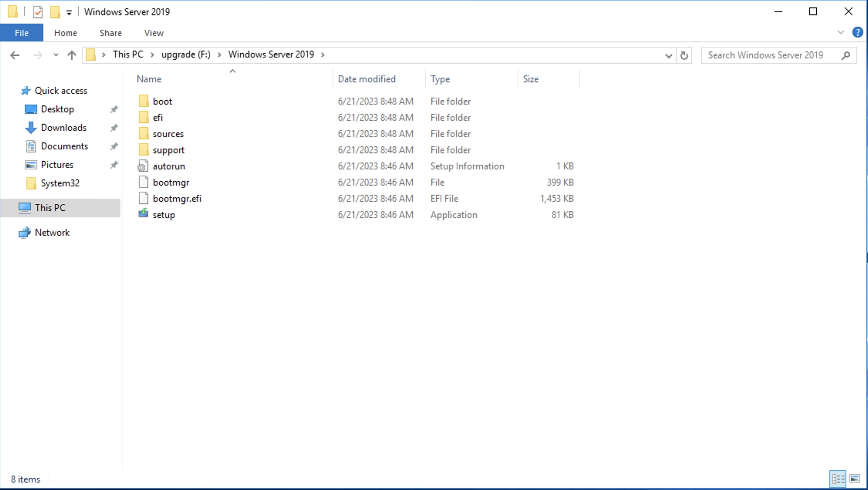The image size is (868, 490).
Task: Select Desktop in Quick access
Action: pos(57,109)
